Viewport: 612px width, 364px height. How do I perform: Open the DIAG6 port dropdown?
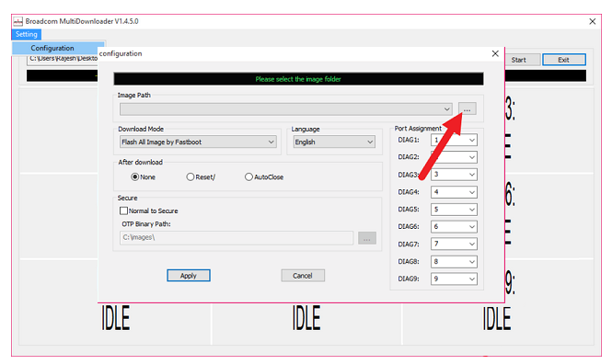pos(454,226)
